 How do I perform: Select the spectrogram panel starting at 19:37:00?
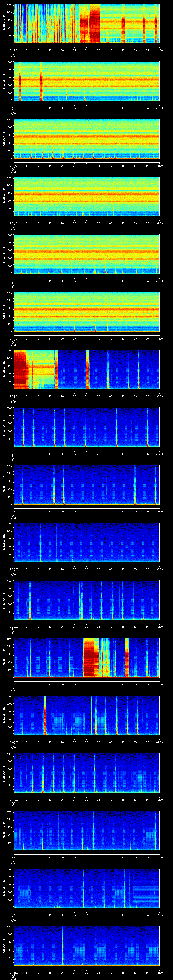(86, 542)
